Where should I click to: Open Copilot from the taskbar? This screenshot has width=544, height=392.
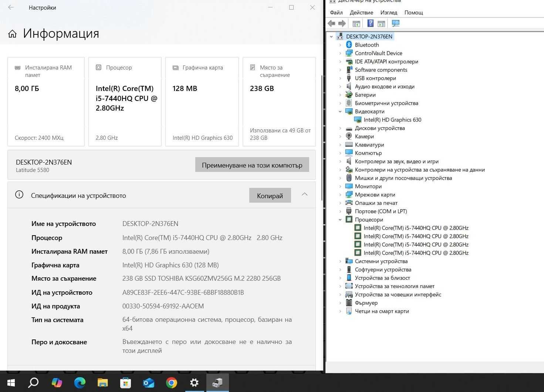(x=57, y=382)
